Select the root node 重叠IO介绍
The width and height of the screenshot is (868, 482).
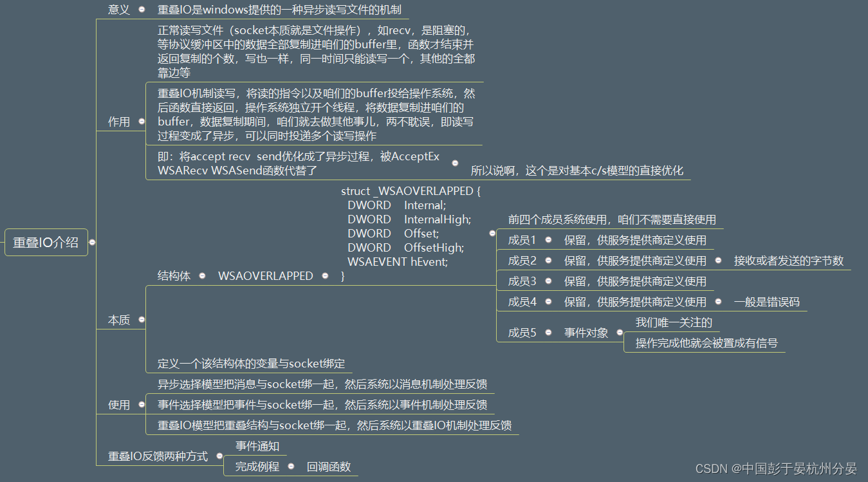[46, 243]
